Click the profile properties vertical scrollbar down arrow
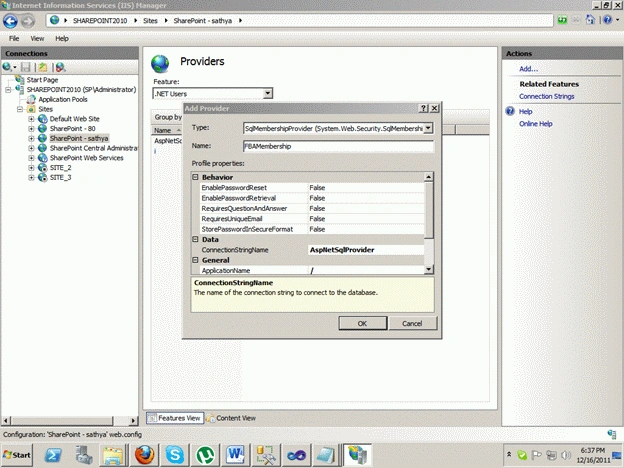The width and height of the screenshot is (624, 468). click(x=429, y=269)
